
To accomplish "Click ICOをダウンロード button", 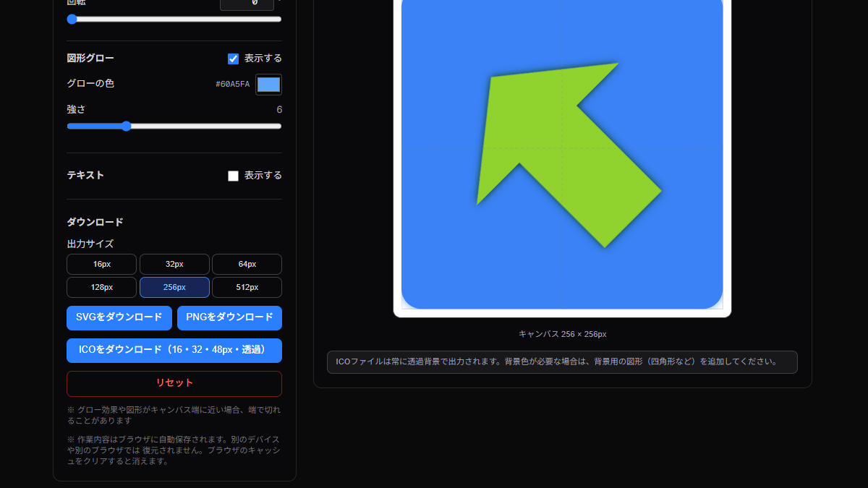I will tap(174, 350).
